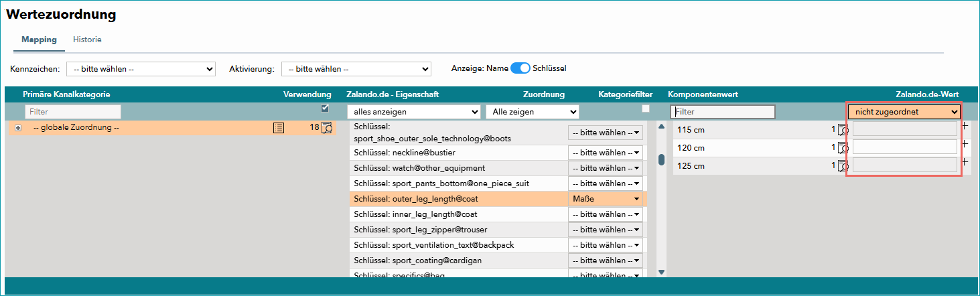This screenshot has width=980, height=296.
Task: Click the usage count '18' in globale Zuordnung
Action: pyautogui.click(x=315, y=127)
